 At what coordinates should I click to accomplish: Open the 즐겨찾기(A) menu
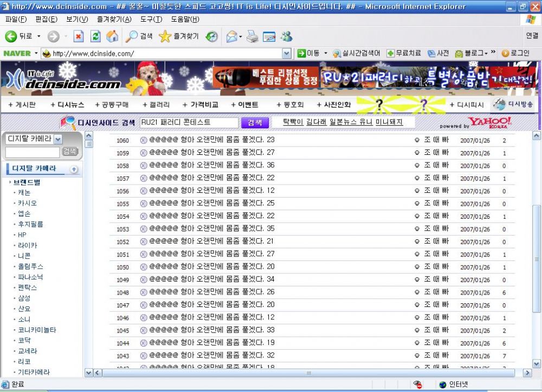tap(114, 19)
